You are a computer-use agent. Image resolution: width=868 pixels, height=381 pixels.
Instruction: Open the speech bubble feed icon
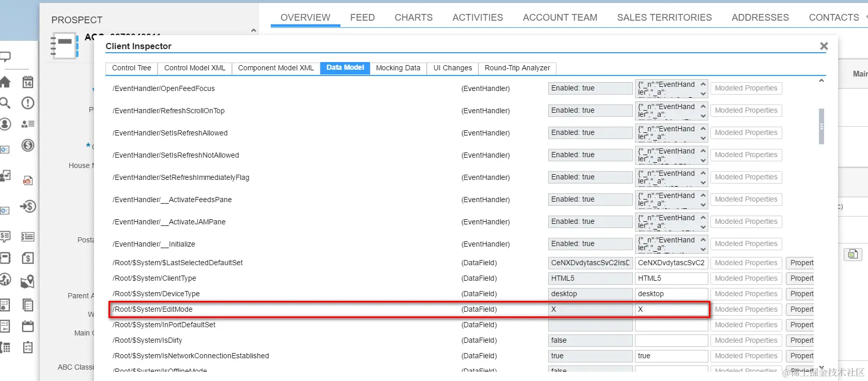pyautogui.click(x=5, y=57)
